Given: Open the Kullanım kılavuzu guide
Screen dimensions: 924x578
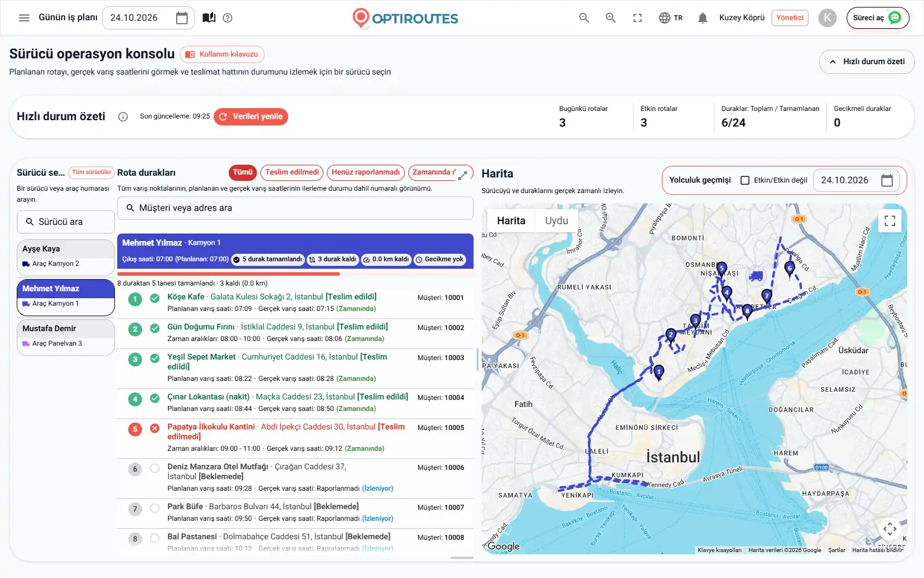Looking at the screenshot, I should coord(222,54).
